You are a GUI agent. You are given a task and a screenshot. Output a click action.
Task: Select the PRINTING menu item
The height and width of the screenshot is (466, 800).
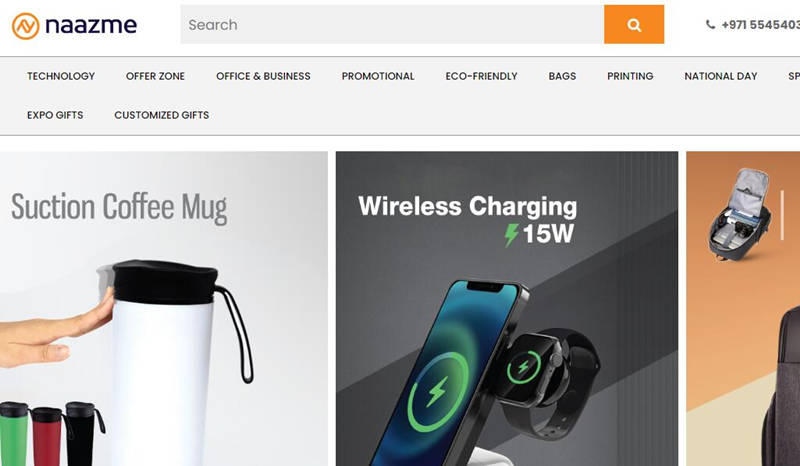tap(630, 76)
